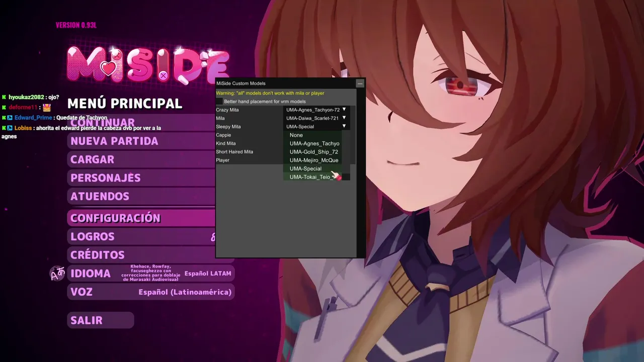Click the emoji in deforne11's chat message
The image size is (644, 362).
pyautogui.click(x=46, y=108)
